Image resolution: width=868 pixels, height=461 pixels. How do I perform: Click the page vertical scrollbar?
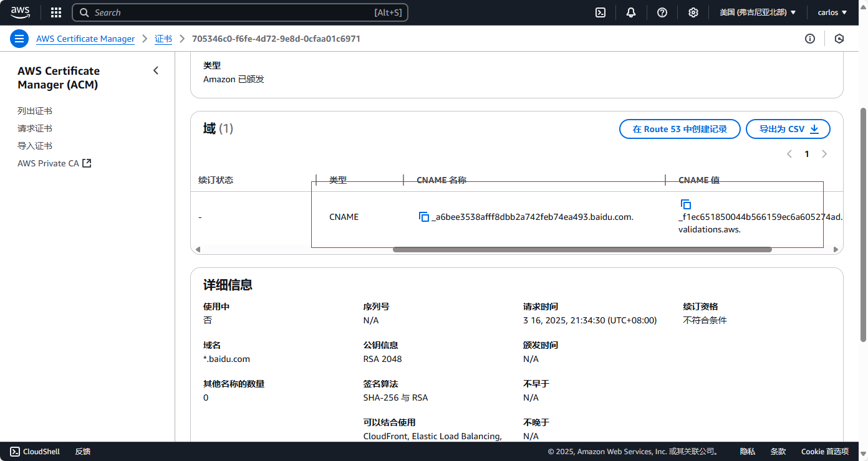[x=863, y=224]
